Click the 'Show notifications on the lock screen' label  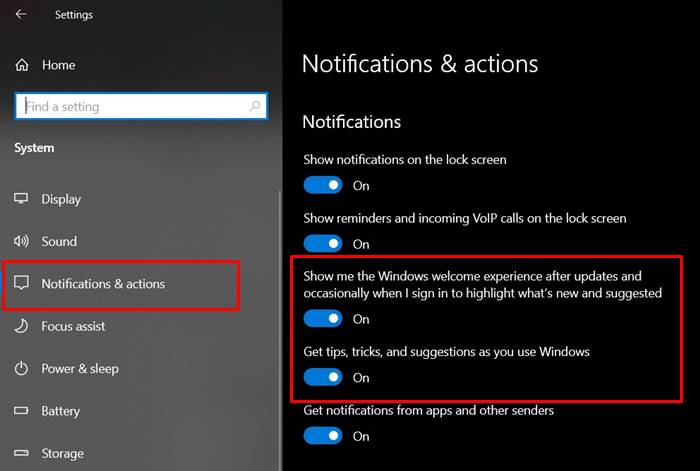(x=405, y=160)
